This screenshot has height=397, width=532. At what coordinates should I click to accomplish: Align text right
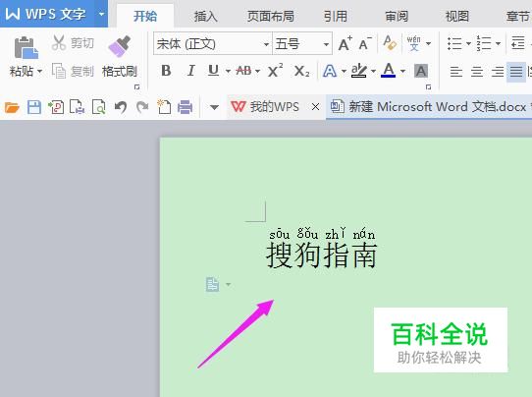[x=498, y=72]
